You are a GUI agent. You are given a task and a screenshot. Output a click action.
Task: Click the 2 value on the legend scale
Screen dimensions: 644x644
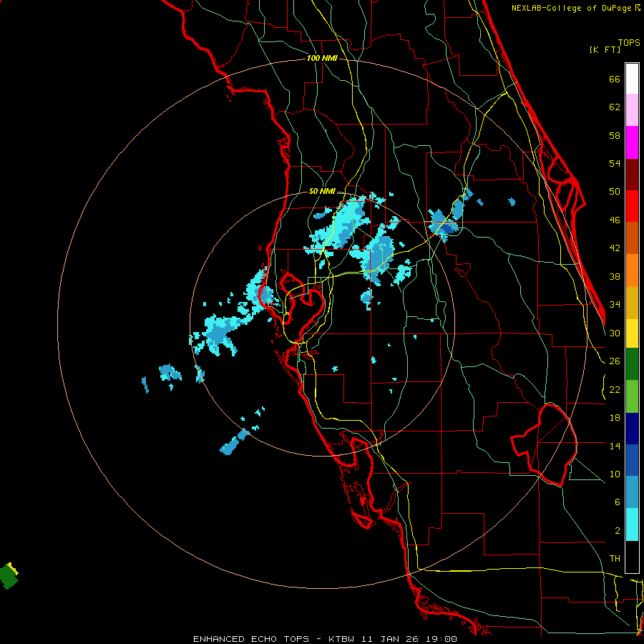click(617, 531)
